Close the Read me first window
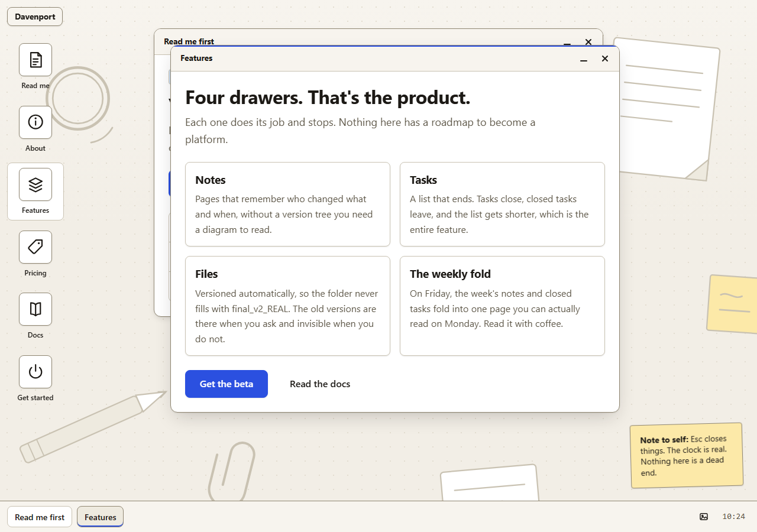 [x=588, y=41]
